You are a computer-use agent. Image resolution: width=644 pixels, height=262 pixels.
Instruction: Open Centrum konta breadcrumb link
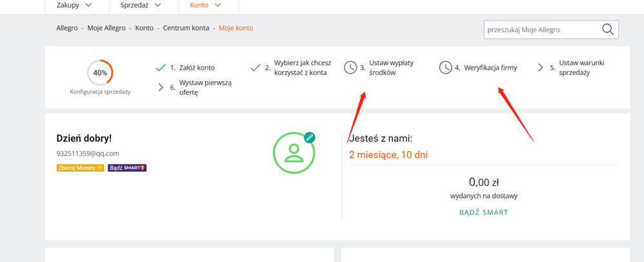(x=186, y=28)
